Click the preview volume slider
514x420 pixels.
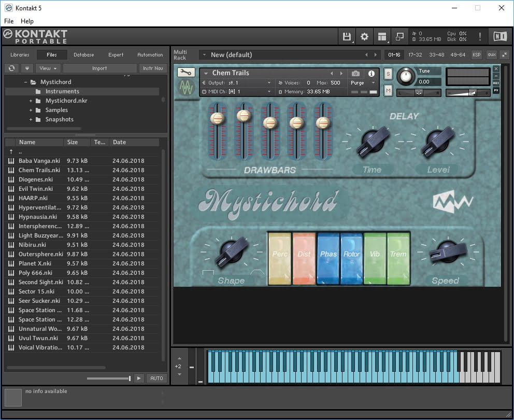(x=109, y=379)
